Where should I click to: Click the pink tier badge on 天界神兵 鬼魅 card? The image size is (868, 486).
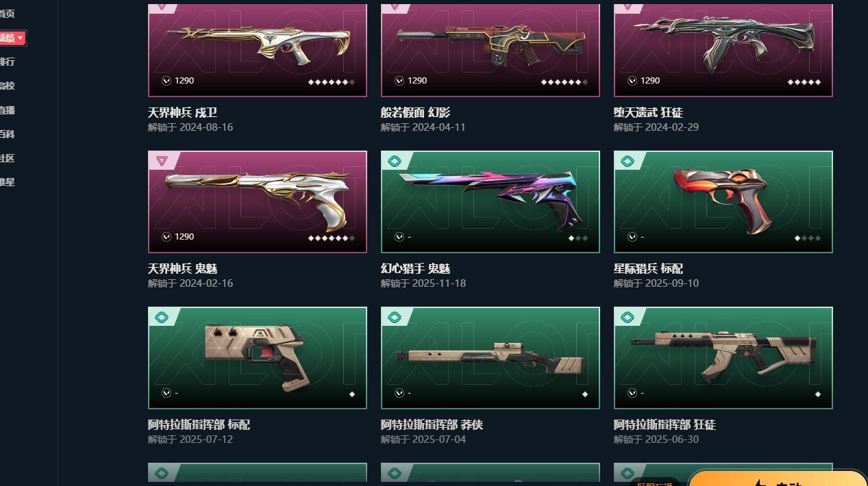point(162,162)
